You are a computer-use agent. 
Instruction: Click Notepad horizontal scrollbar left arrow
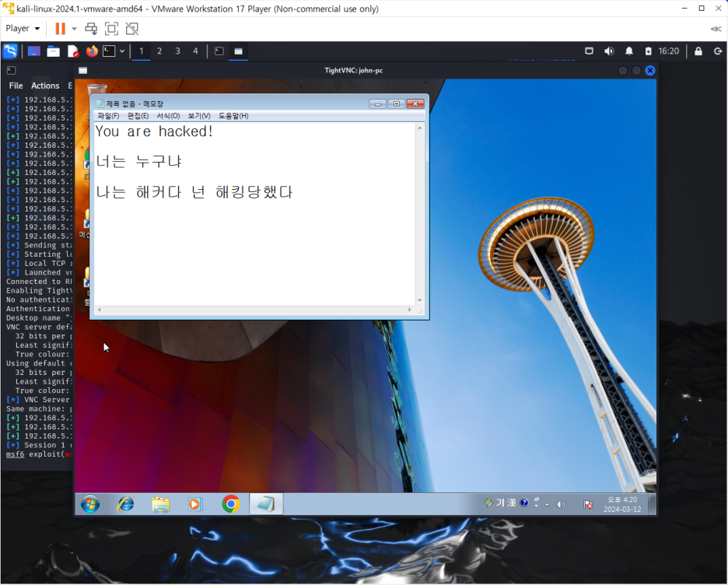tap(99, 310)
